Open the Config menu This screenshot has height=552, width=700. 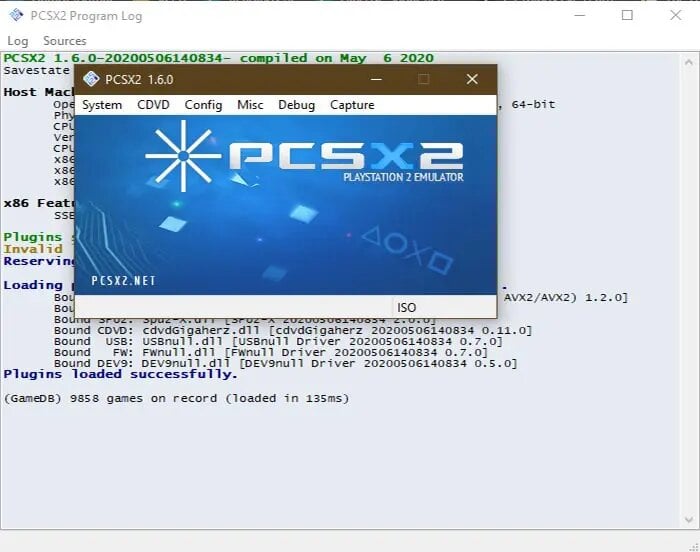[203, 105]
